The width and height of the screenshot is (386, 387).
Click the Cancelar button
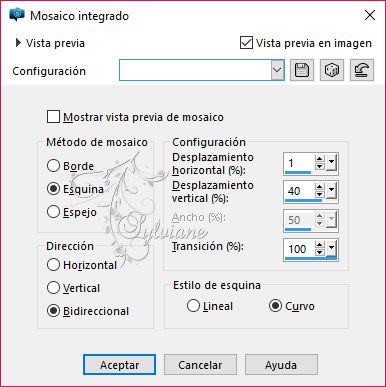point(200,365)
